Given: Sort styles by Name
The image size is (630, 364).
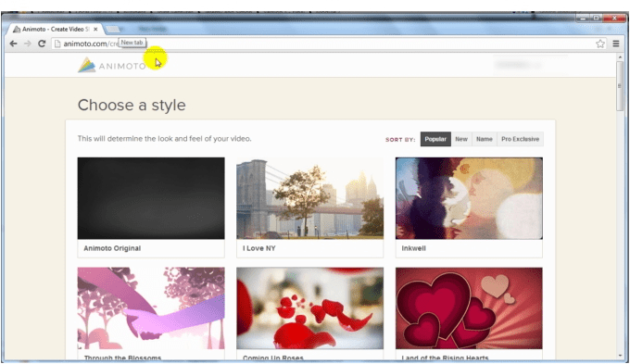Looking at the screenshot, I should pyautogui.click(x=485, y=139).
